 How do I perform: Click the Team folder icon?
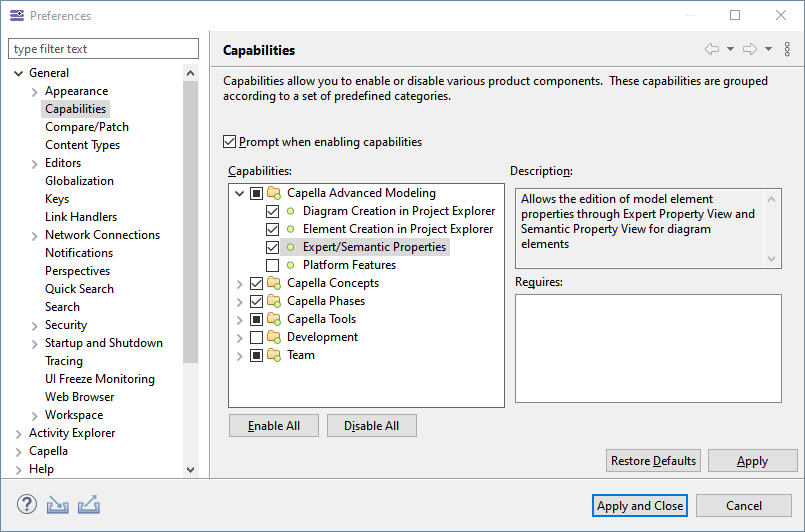[274, 355]
